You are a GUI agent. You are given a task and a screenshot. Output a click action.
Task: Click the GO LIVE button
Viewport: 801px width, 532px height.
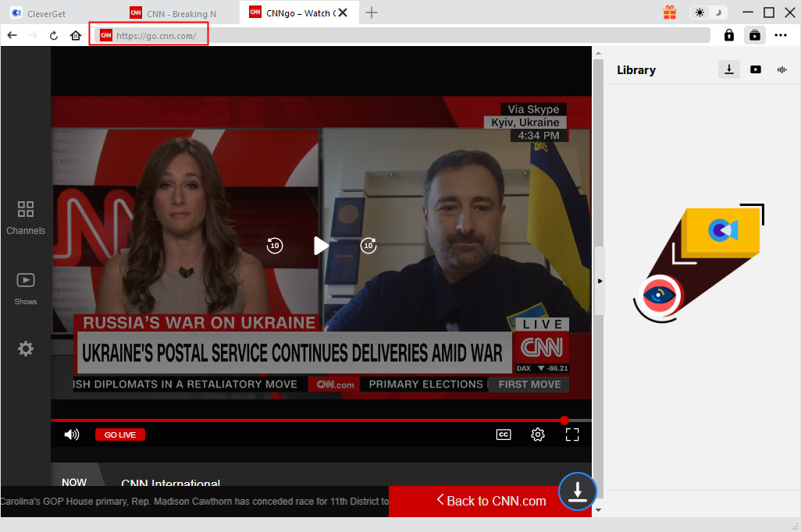(x=120, y=434)
